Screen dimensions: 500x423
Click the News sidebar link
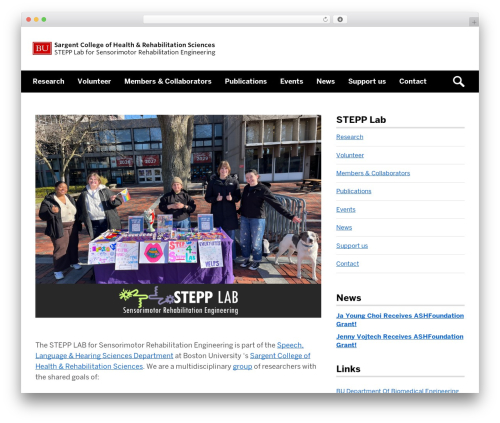344,227
